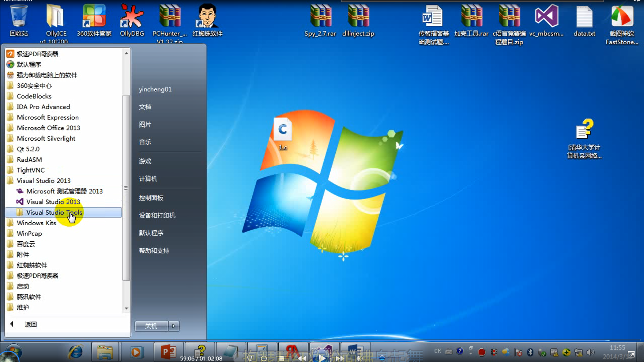644x362 pixels.
Task: Expand the Visual Studio Tools folder
Action: point(64,212)
